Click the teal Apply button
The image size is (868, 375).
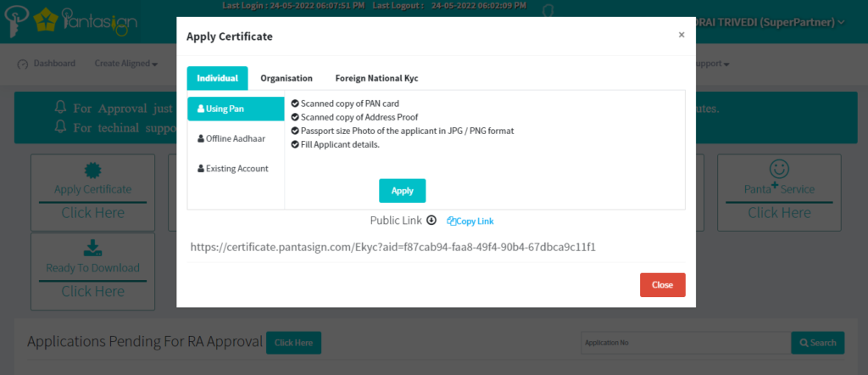pyautogui.click(x=403, y=191)
